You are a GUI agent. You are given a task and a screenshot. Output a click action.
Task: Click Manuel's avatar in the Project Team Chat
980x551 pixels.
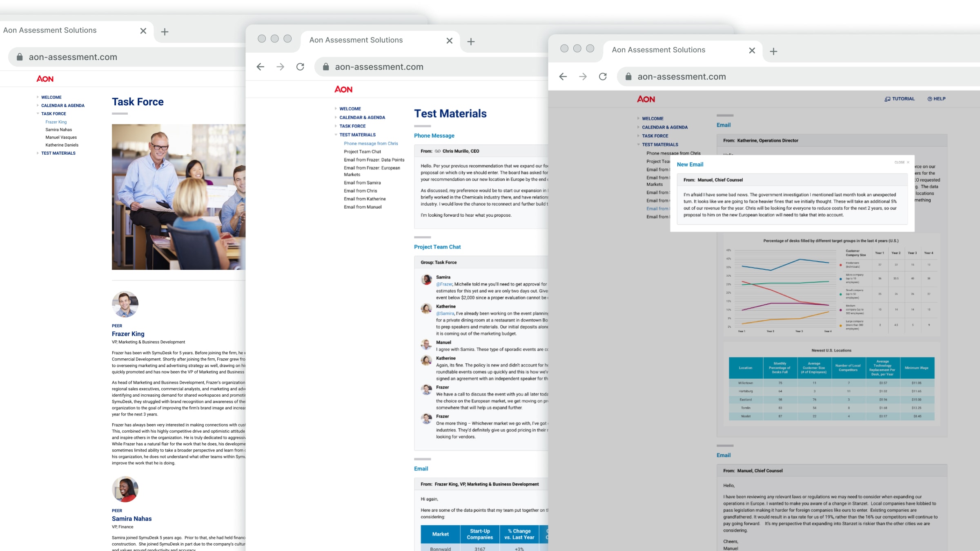(426, 345)
